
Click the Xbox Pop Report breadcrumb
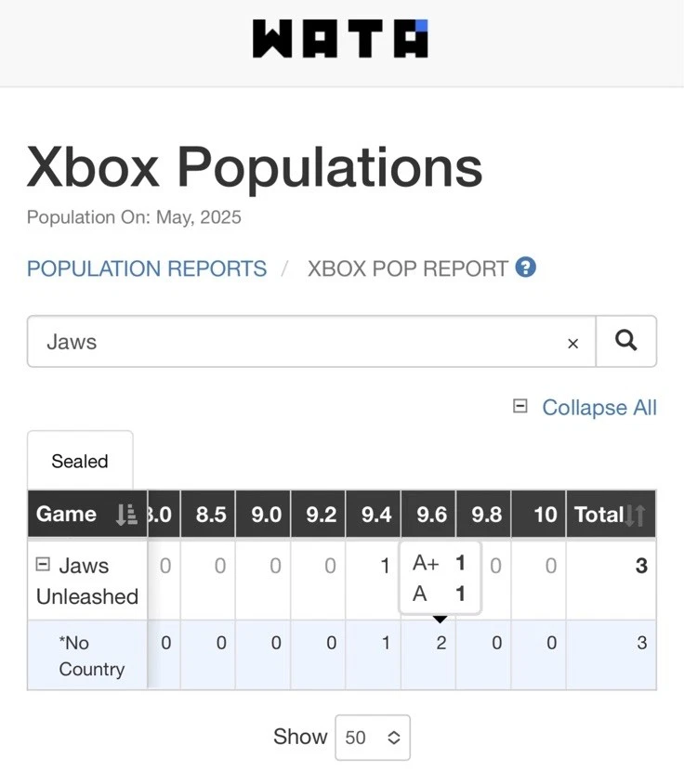tap(408, 269)
